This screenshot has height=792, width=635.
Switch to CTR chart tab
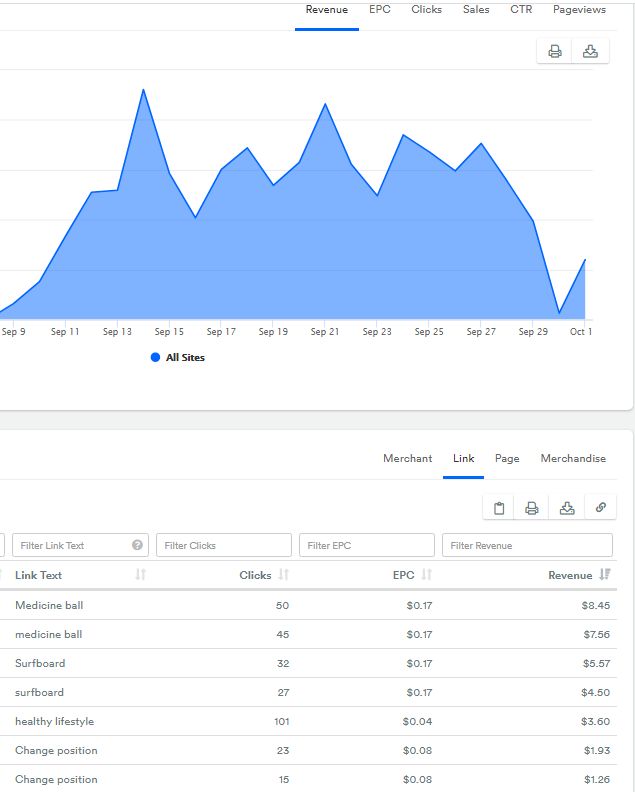point(521,10)
